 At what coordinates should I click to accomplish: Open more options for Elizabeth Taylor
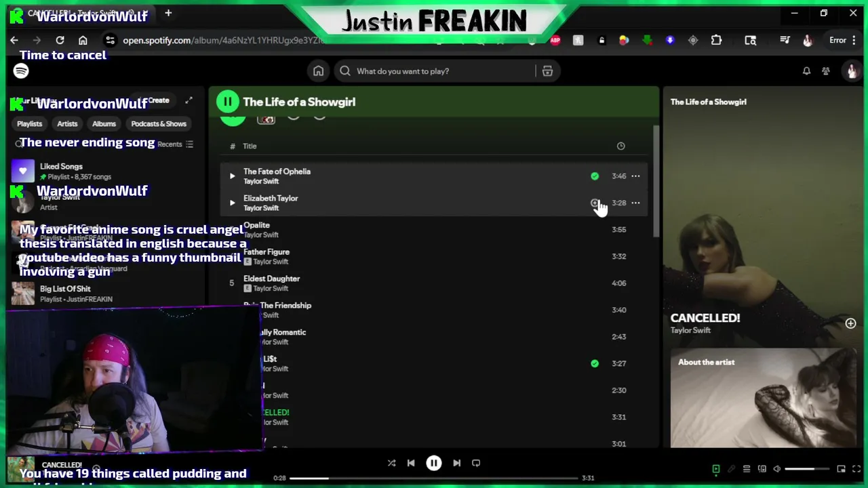click(635, 203)
